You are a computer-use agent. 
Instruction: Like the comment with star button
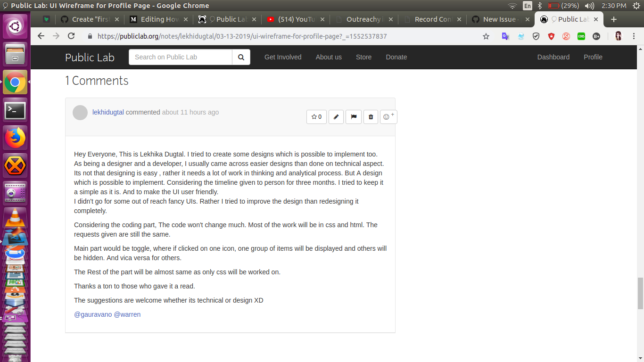click(316, 117)
